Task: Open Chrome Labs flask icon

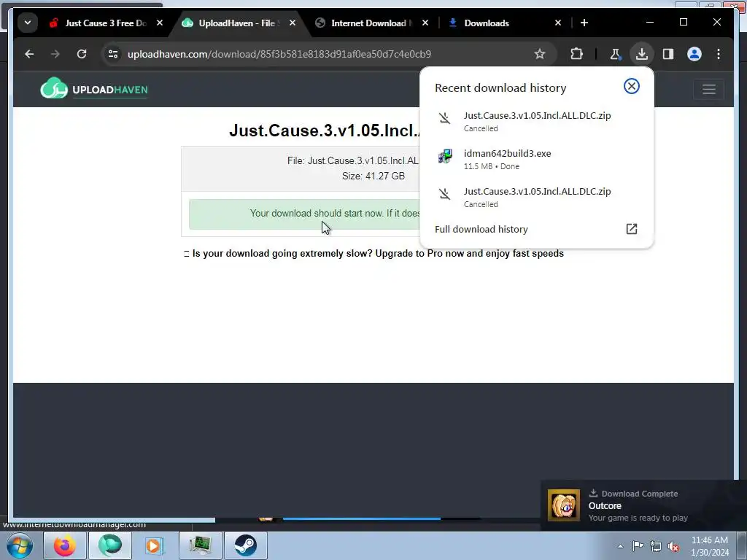Action: click(x=615, y=54)
